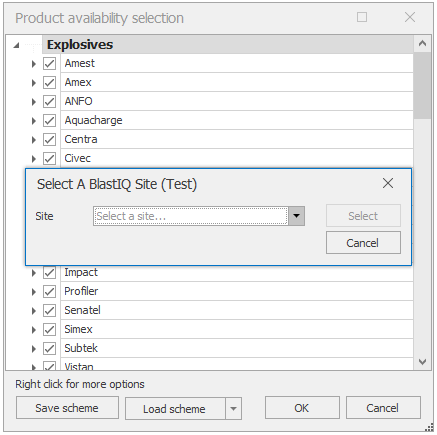Viewport: 437px width, 435px height.
Task: Click Cancel in the BlastIQ Site dialog
Action: 363,243
